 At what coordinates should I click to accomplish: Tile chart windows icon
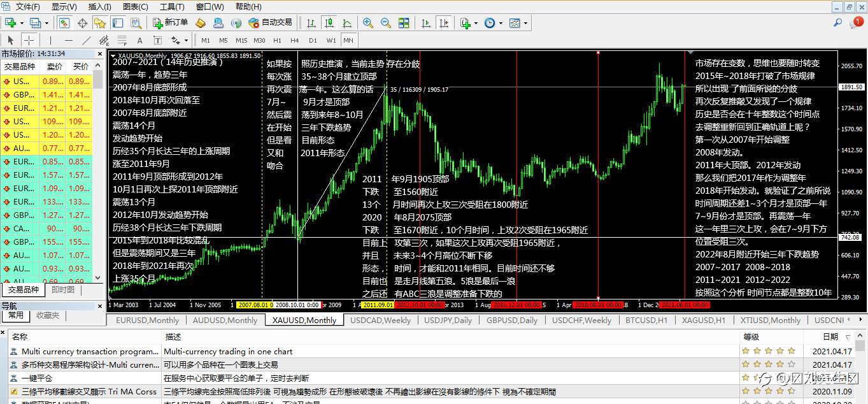[x=403, y=22]
